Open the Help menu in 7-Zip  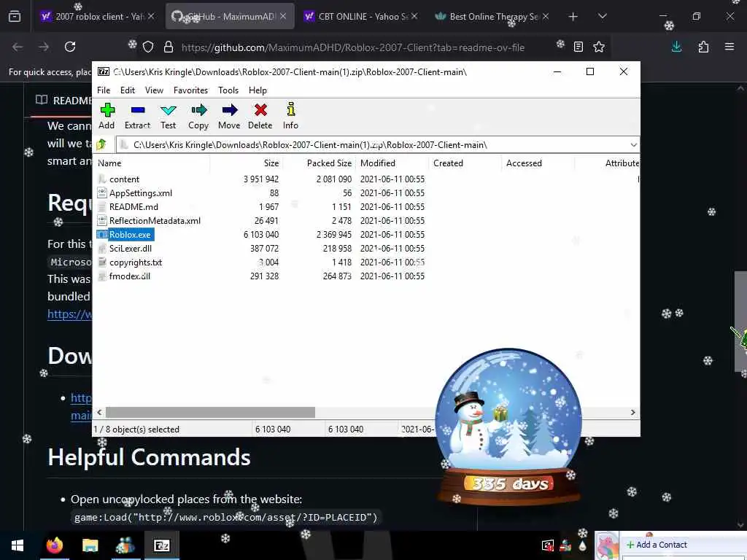point(258,90)
